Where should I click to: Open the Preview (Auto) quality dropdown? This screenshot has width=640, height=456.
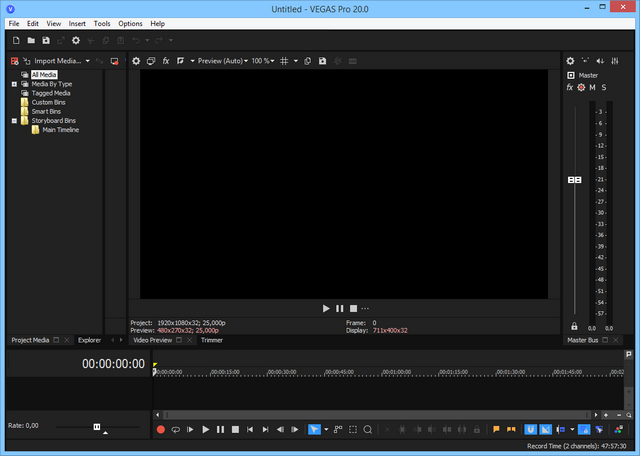click(220, 61)
